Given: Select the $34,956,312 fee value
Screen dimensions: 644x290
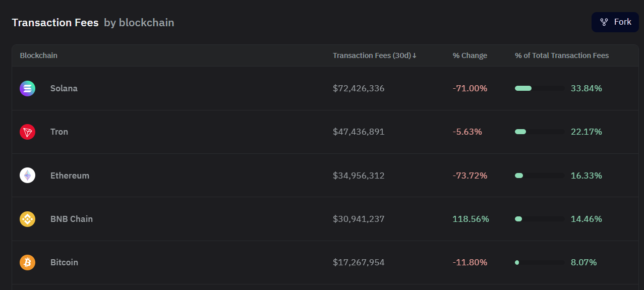Looking at the screenshot, I should [x=359, y=176].
